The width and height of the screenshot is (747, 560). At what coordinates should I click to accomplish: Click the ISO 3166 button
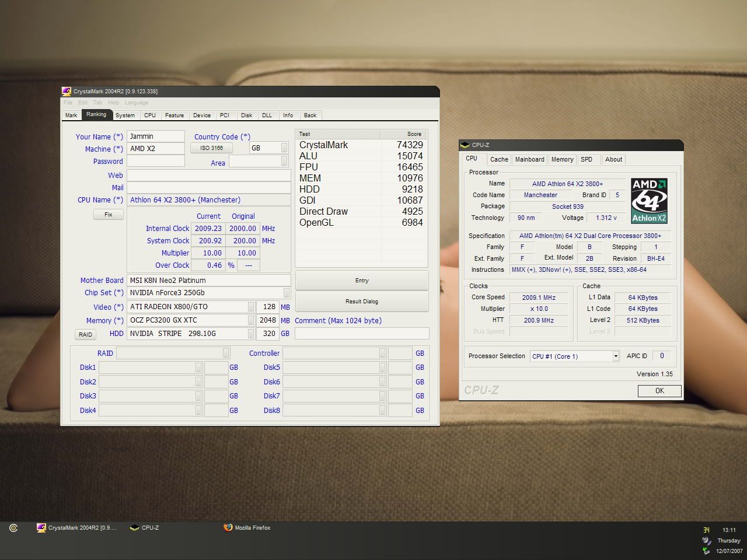pyautogui.click(x=211, y=148)
